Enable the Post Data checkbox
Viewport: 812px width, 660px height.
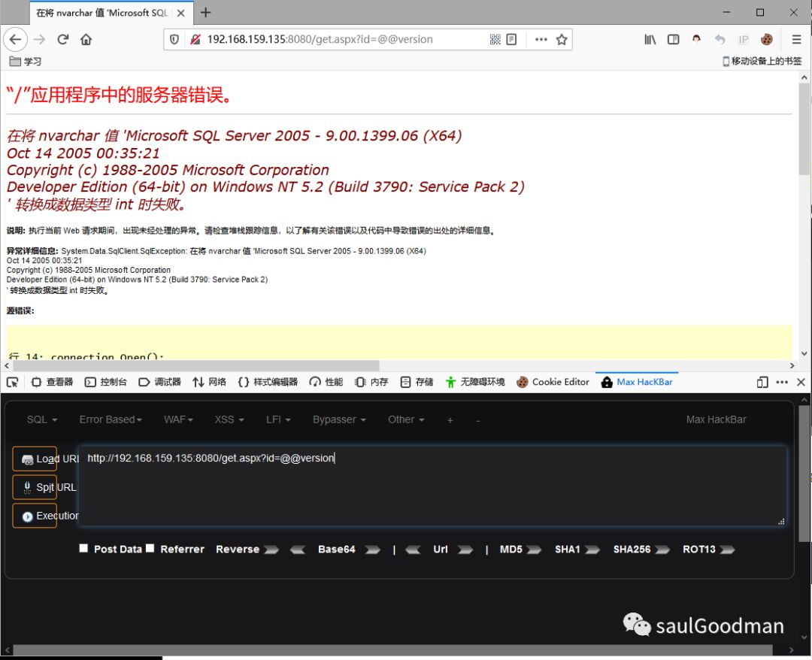click(x=83, y=548)
